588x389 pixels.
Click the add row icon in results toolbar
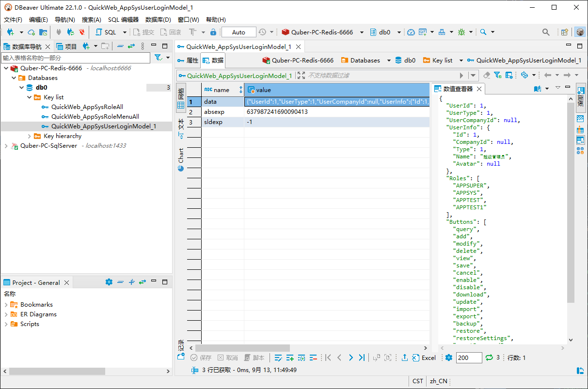[x=290, y=358]
